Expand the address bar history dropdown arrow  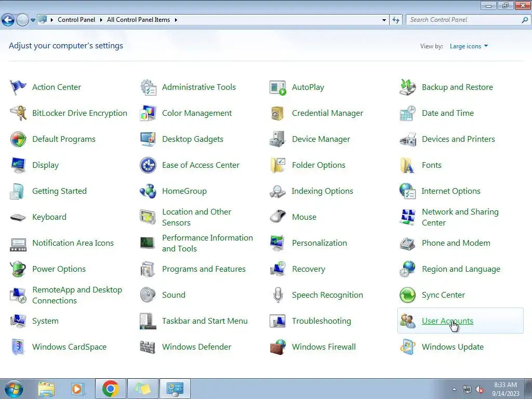point(384,20)
